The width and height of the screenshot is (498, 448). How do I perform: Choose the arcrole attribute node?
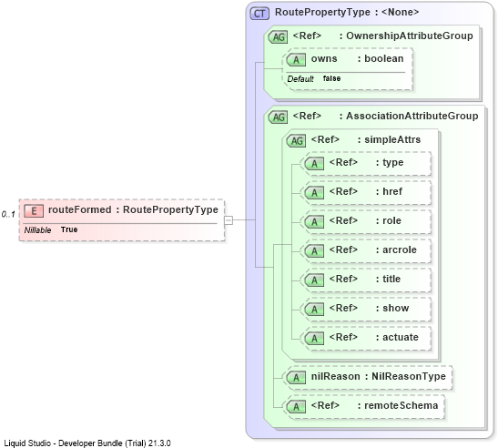click(366, 250)
